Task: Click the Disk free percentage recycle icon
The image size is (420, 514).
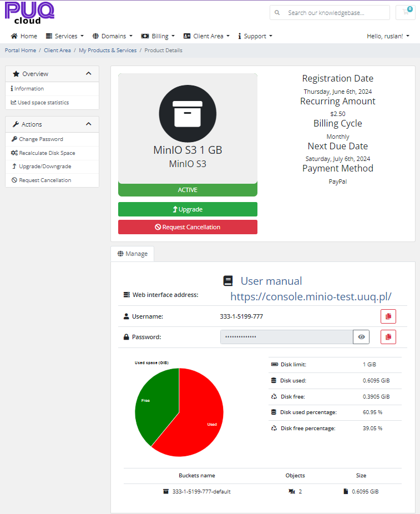Action: coord(274,428)
